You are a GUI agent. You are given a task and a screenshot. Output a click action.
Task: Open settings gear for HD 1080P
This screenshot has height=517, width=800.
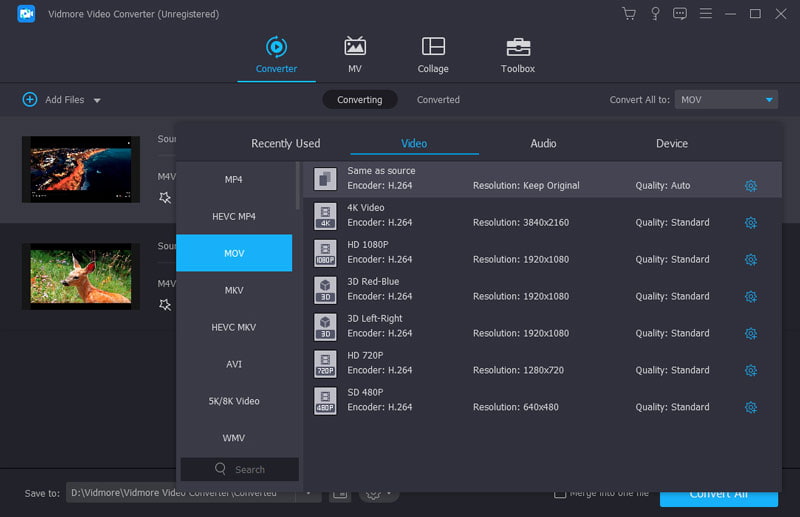[751, 260]
